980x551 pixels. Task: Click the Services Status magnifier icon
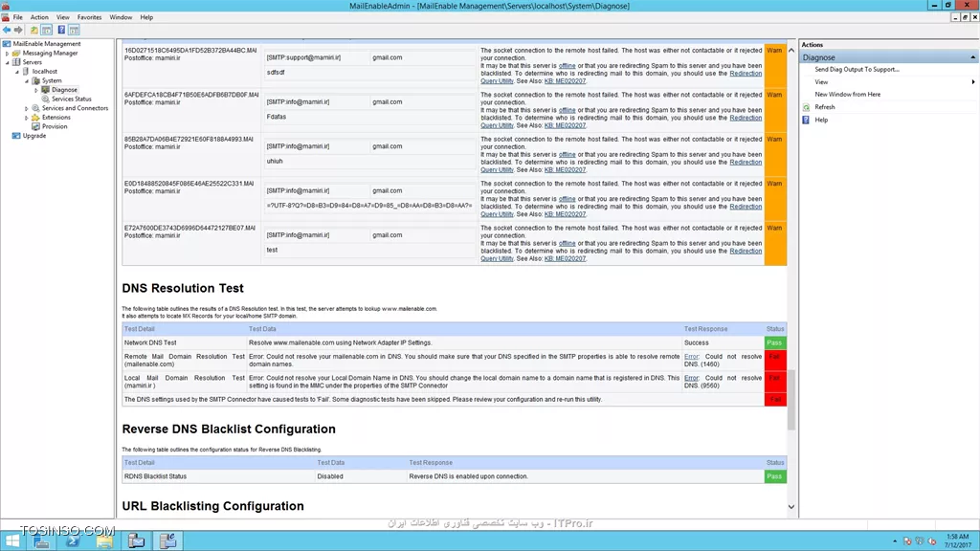pos(45,99)
